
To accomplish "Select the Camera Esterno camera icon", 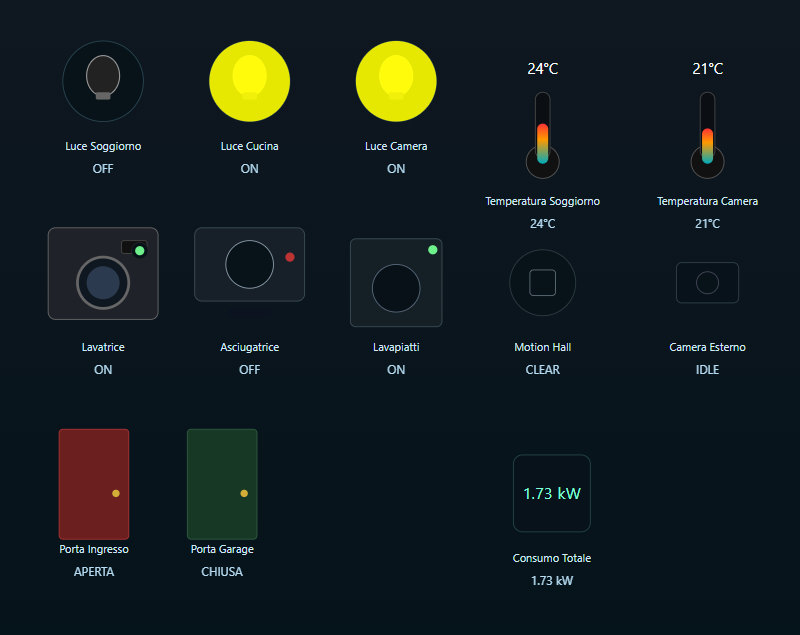I will pyautogui.click(x=707, y=283).
